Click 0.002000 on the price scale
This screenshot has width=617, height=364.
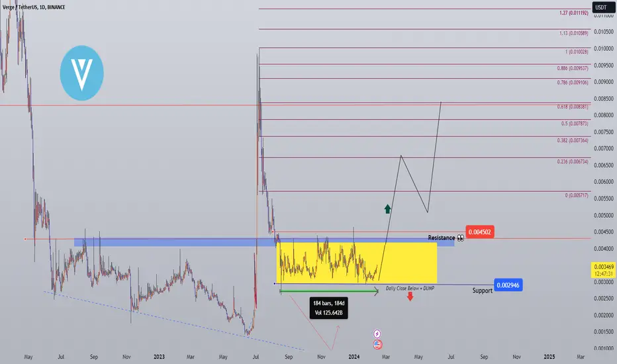click(x=604, y=315)
